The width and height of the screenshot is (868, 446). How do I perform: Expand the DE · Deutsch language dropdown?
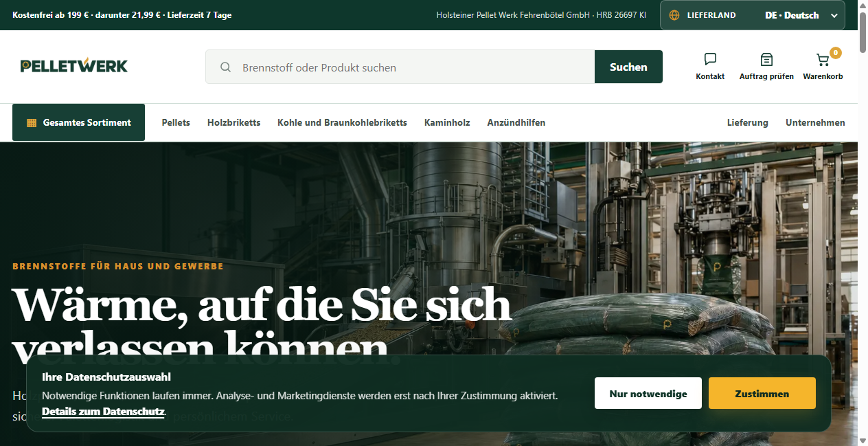point(801,15)
